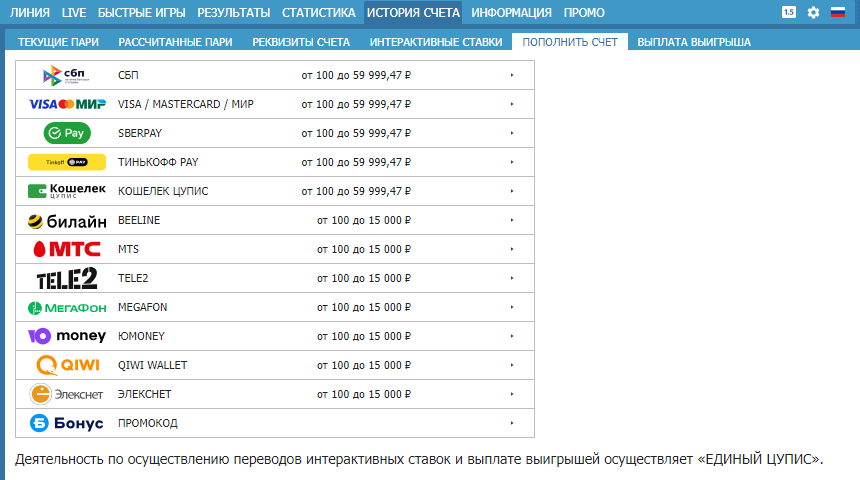Click the blue Бонус logo
Screen dimensions: 860x480
66,423
